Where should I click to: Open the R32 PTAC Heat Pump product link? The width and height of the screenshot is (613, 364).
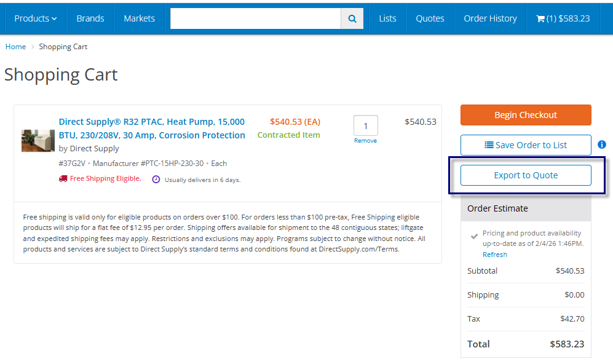152,129
